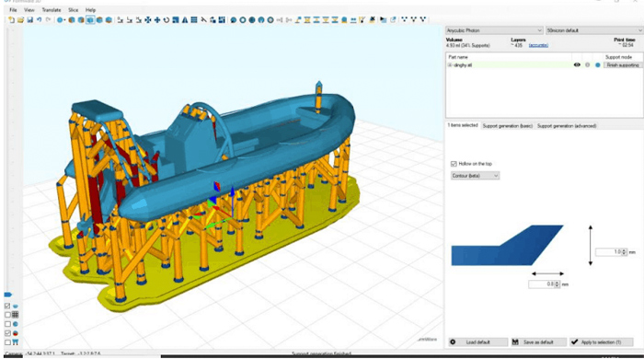Toggle eye visibility for dinghy.stl part
Image resolution: width=644 pixels, height=359 pixels.
[x=577, y=65]
